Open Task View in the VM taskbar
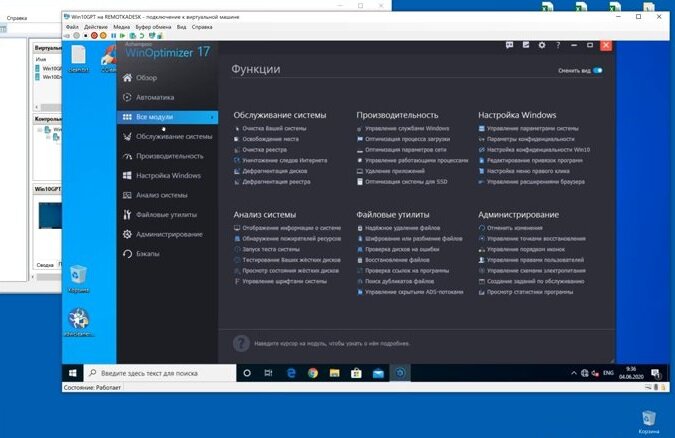This screenshot has height=438, width=675. 268,373
